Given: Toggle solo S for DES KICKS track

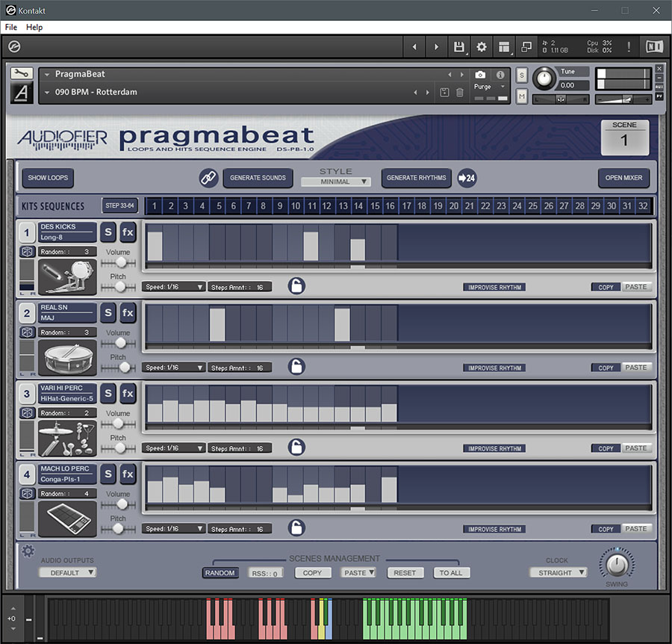Looking at the screenshot, I should click(x=108, y=232).
